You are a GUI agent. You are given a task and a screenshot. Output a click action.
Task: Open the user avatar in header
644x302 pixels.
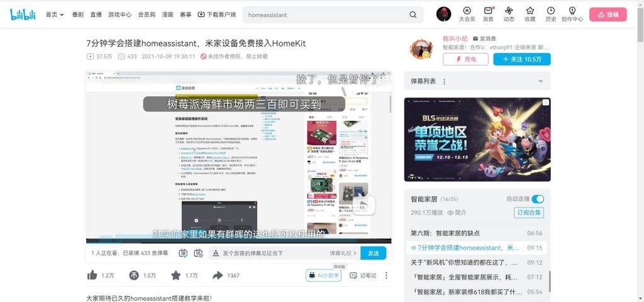coord(443,14)
